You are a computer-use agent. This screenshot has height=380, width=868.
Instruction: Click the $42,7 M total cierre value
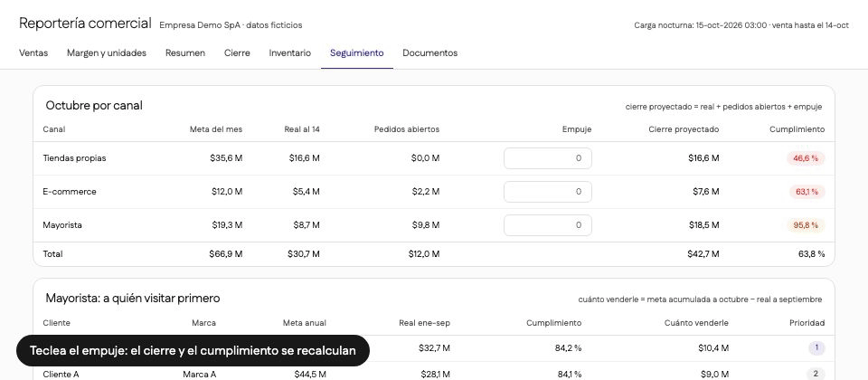click(703, 254)
